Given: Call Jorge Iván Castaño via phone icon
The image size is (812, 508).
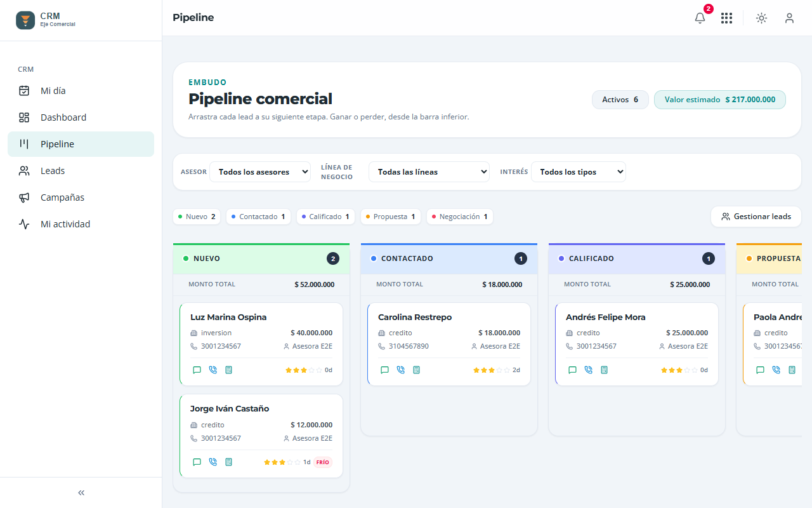Looking at the screenshot, I should coord(213,462).
